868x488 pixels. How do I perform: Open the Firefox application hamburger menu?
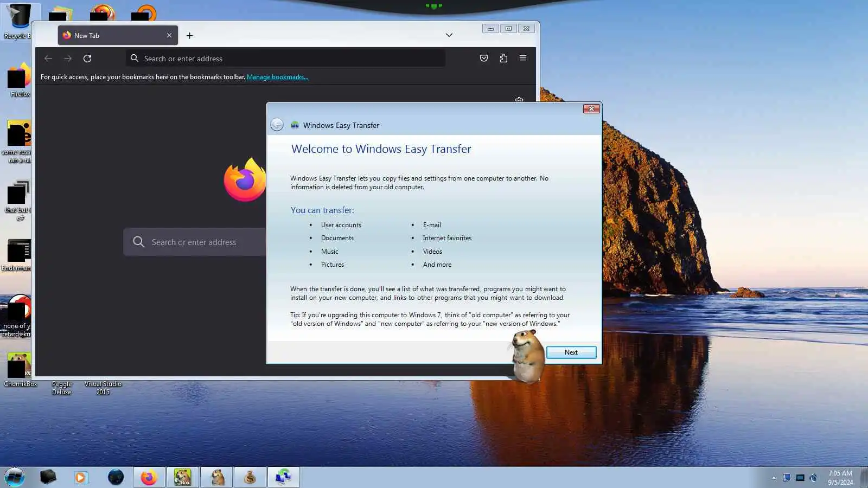(x=523, y=59)
